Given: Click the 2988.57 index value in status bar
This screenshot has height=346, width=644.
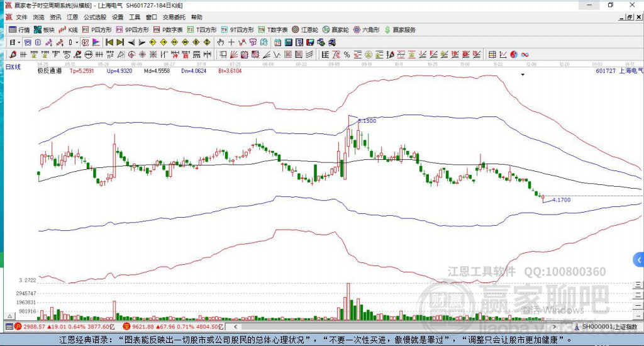Looking at the screenshot, I should [x=34, y=326].
